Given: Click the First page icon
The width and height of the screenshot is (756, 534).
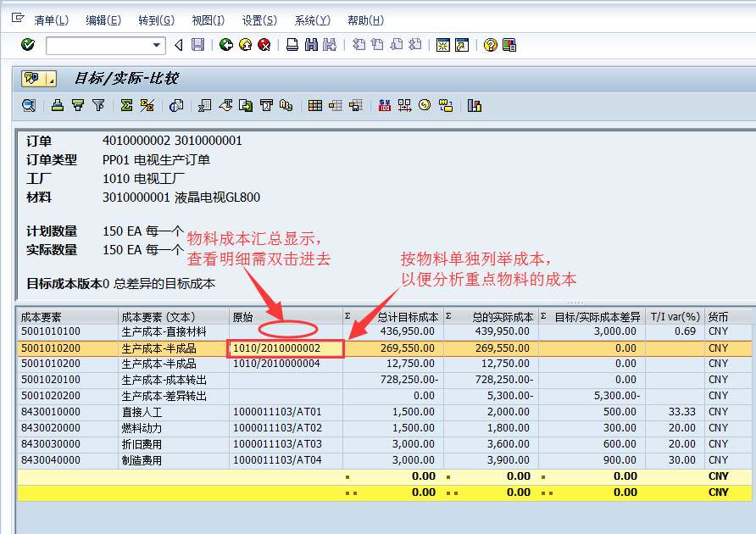Looking at the screenshot, I should pyautogui.click(x=359, y=45).
